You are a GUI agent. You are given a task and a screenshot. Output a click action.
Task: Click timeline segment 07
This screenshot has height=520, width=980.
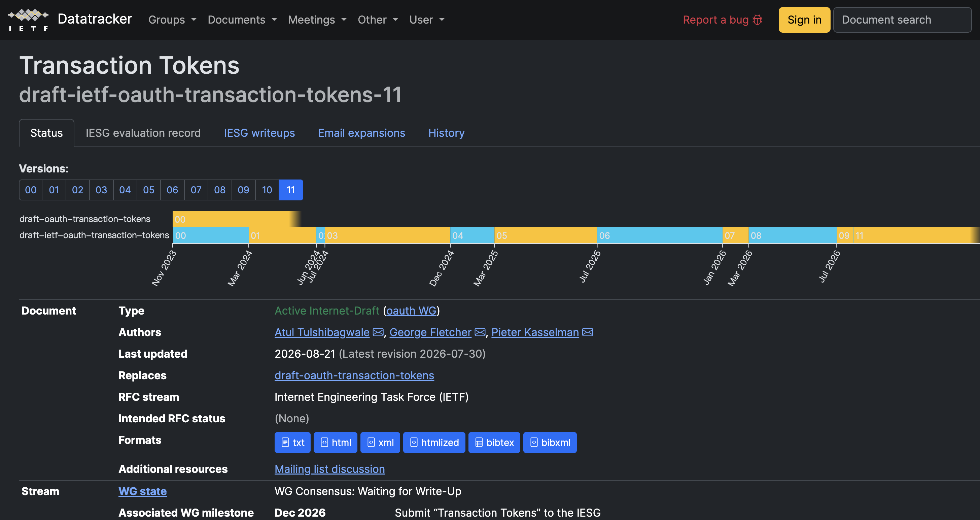(735, 236)
